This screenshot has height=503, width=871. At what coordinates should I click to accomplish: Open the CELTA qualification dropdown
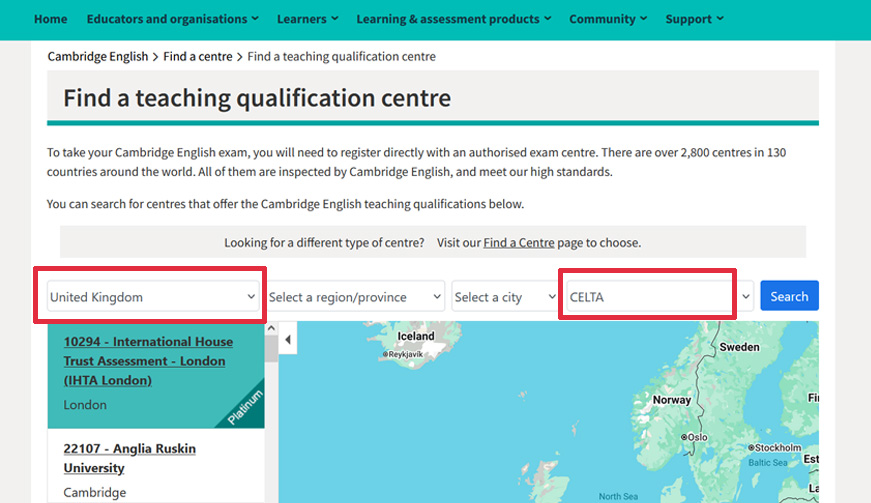pos(659,297)
